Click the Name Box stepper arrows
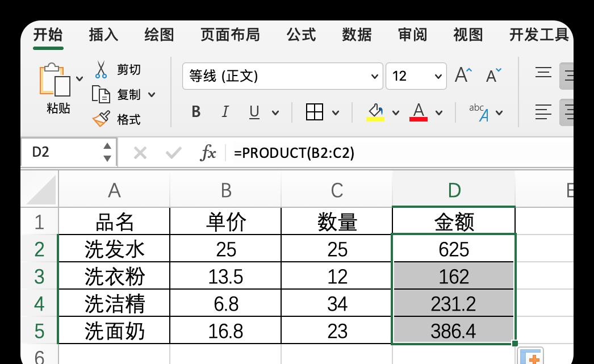Image resolution: width=594 pixels, height=364 pixels. pyautogui.click(x=107, y=152)
